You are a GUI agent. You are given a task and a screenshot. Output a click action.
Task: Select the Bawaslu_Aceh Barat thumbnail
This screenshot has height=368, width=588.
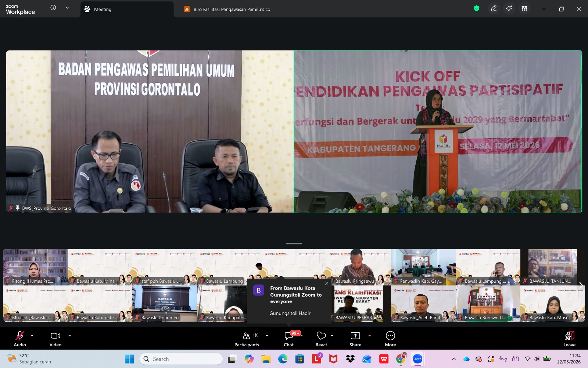(423, 304)
